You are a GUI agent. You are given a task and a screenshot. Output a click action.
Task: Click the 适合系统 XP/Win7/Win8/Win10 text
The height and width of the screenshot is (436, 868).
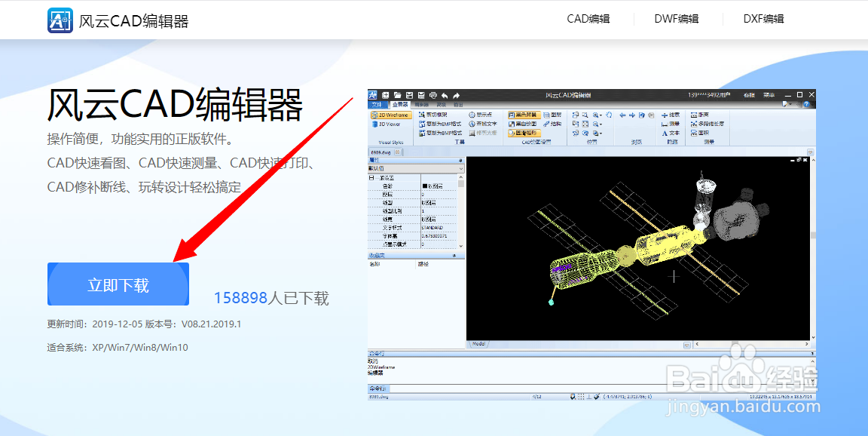click(x=118, y=348)
